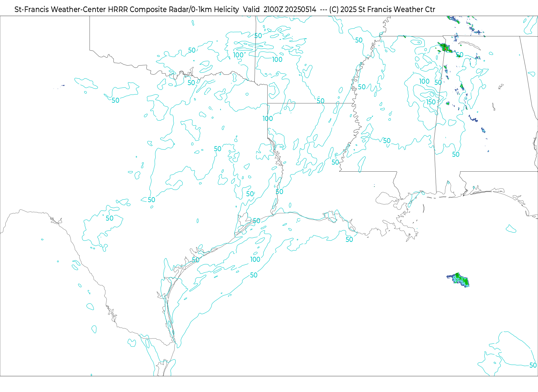
Task: Click the "(C) 2025 St Francis Weather Ctr" copyright text
Action: (x=382, y=10)
